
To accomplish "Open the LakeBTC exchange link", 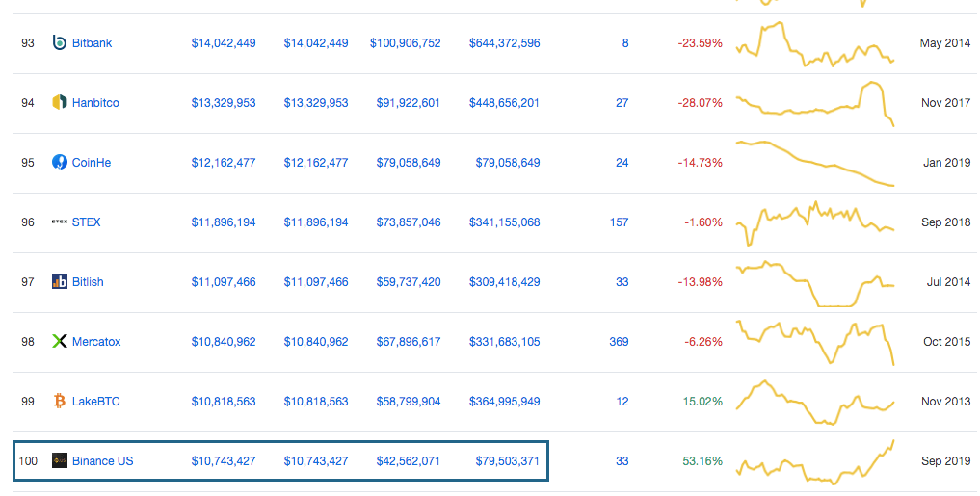I will click(95, 401).
